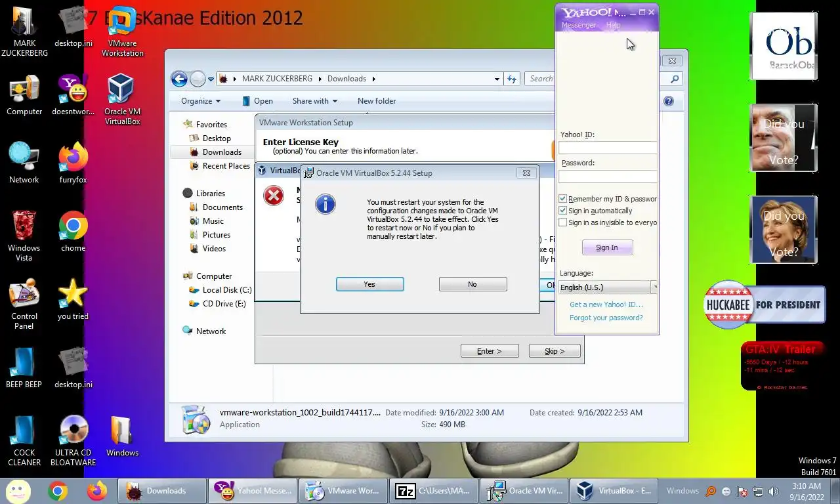Screen dimensions: 840x504
Task: Click the Explorer Search box
Action: coord(541,79)
